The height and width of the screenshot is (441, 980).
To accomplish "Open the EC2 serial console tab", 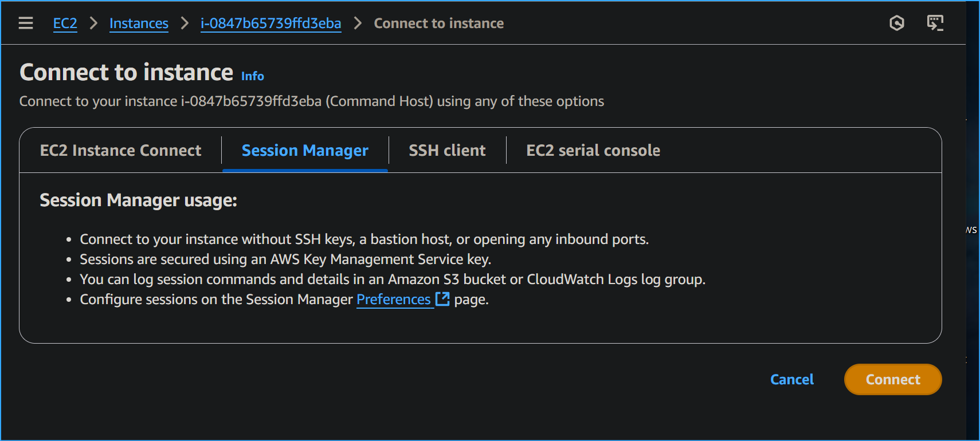I will (593, 150).
